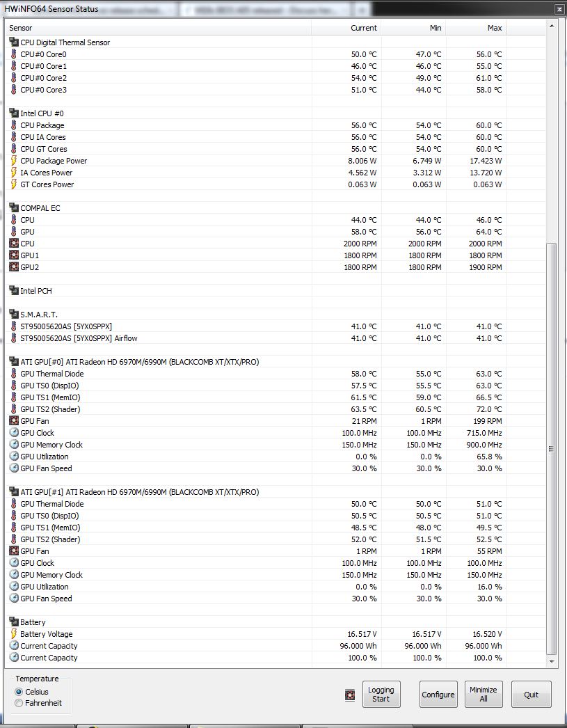Viewport: 567px width, 728px height.
Task: Click the thermometer icon for GPU TS2 (Shader), GPU[#0]
Action: tap(14, 409)
